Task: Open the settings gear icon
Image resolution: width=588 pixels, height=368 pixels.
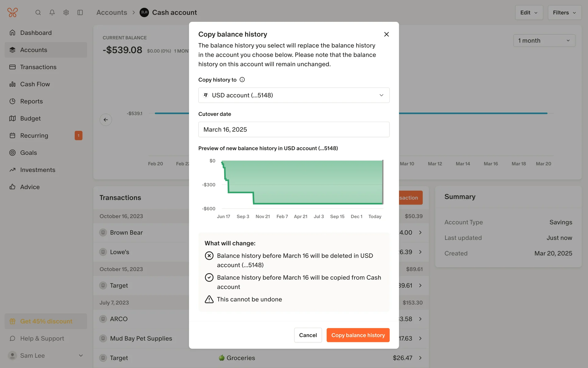Action: 66,13
